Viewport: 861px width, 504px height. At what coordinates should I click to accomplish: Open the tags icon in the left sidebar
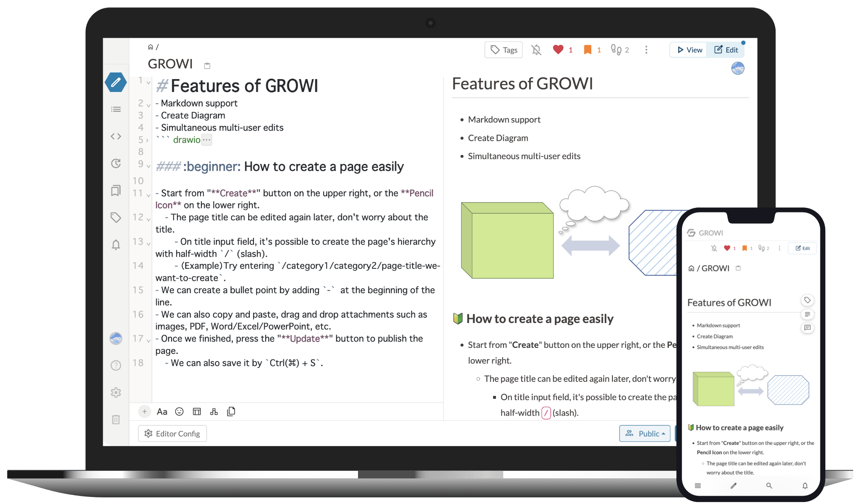coord(116,217)
